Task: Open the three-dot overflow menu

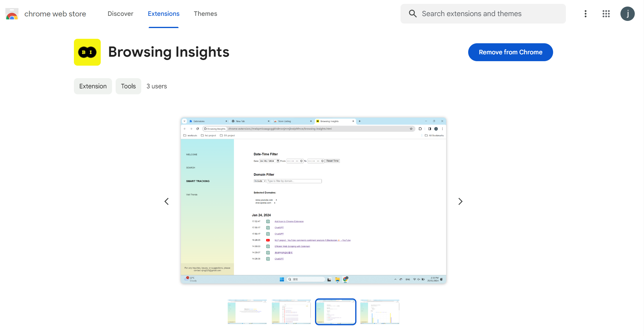Action: point(585,14)
